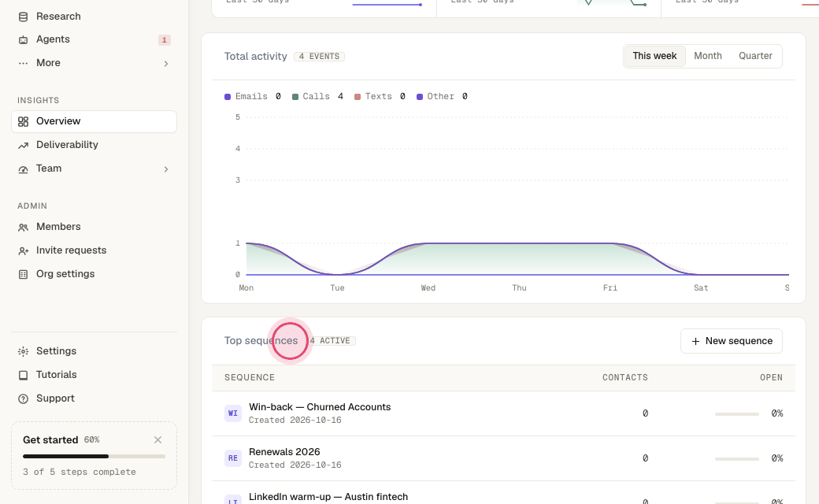Open the More menu item
This screenshot has width=819, height=504.
[x=94, y=63]
